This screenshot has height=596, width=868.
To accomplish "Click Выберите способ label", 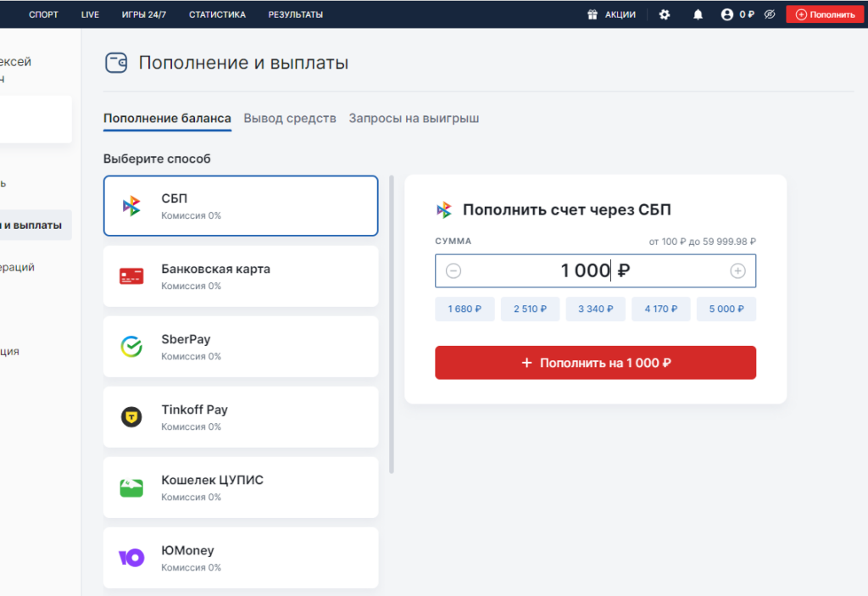I will 157,159.
